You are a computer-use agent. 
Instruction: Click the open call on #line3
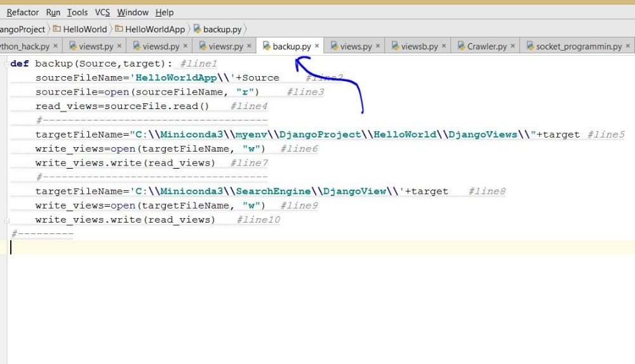click(x=117, y=92)
